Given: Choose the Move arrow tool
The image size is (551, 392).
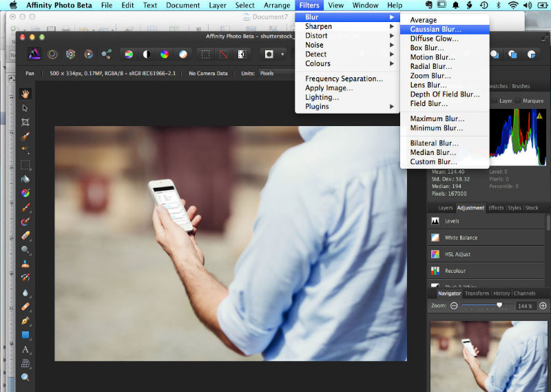Looking at the screenshot, I should click(x=25, y=108).
